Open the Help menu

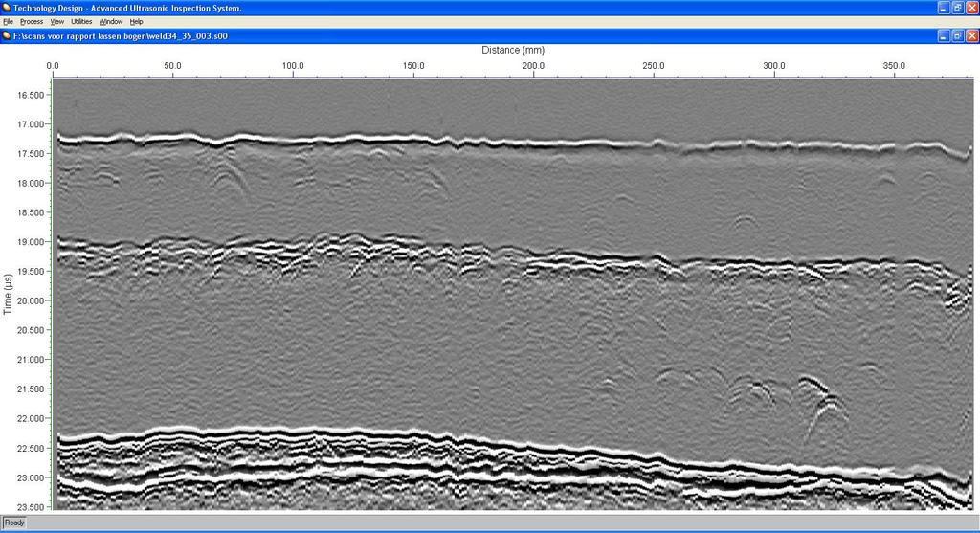click(136, 21)
